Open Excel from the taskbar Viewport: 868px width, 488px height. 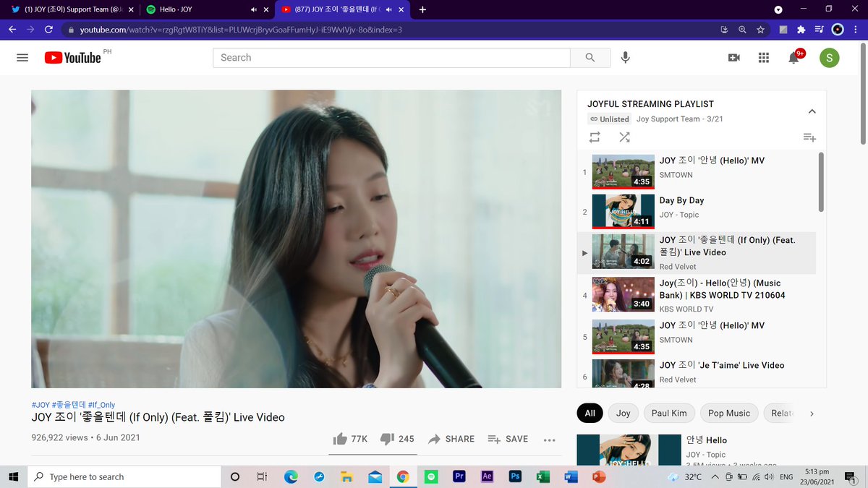tap(542, 476)
